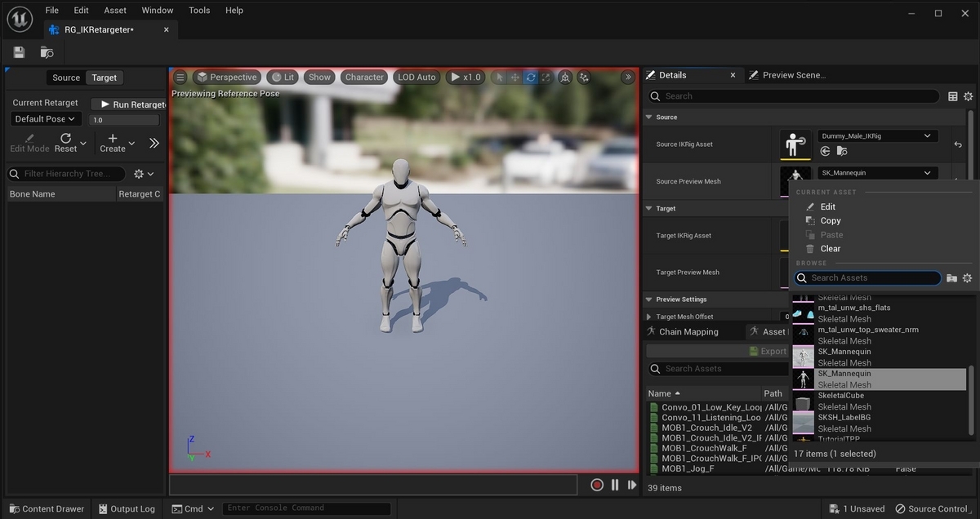Choose Clear in the current asset menu

point(830,249)
